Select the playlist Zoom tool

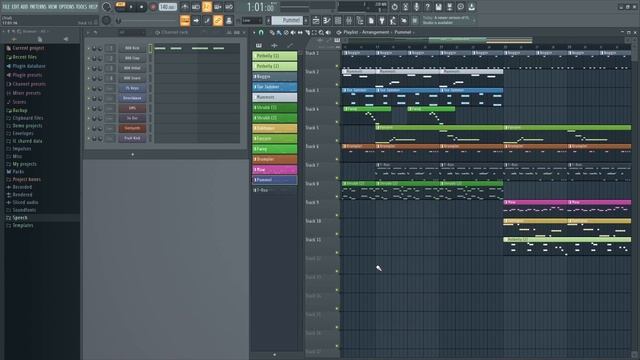click(321, 32)
